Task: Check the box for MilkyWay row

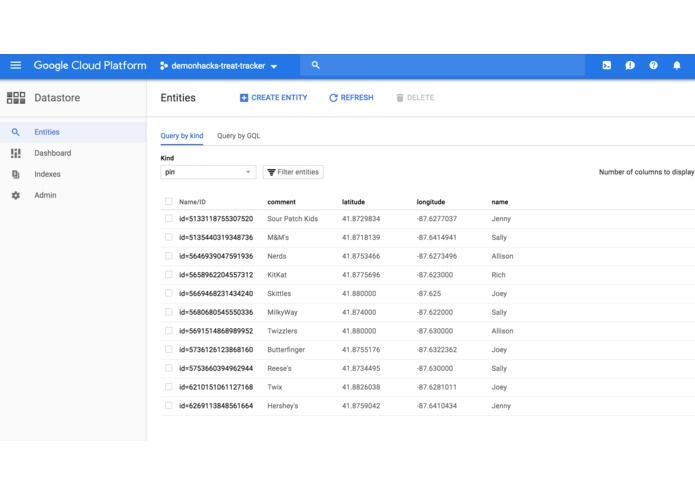Action: (168, 312)
